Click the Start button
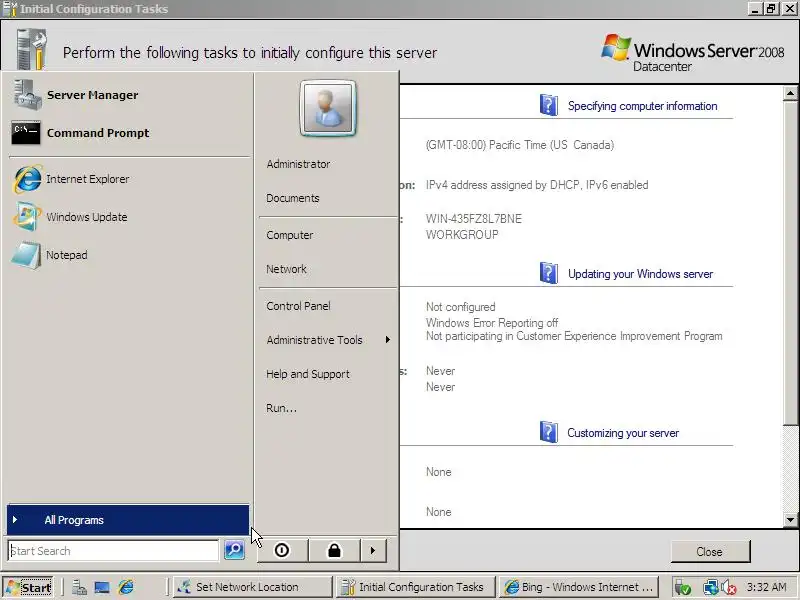The image size is (800, 600). (28, 587)
